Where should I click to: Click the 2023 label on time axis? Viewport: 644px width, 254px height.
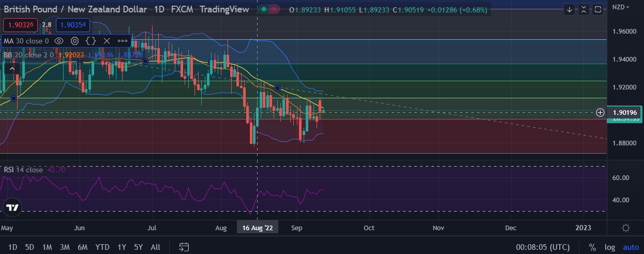click(583, 228)
